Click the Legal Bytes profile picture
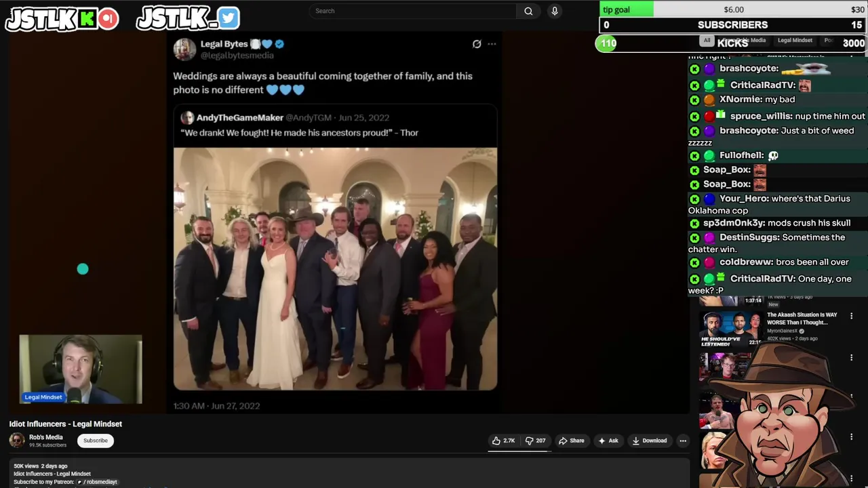 [x=184, y=49]
